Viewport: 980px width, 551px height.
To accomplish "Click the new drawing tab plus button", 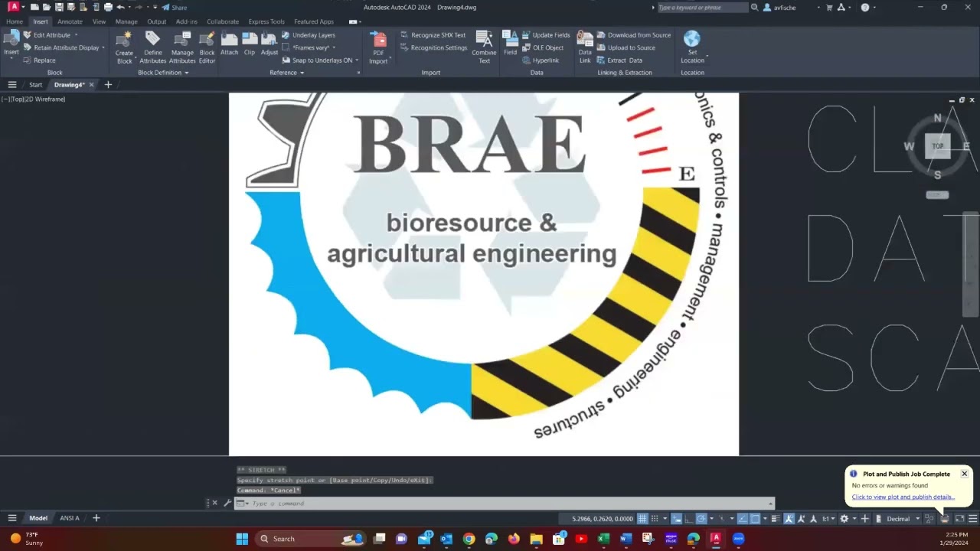I will 108,85.
